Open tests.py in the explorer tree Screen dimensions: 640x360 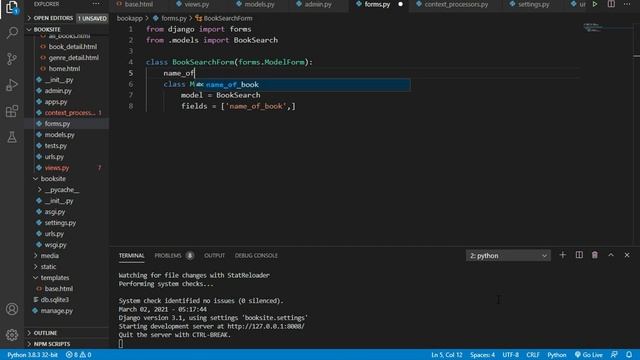pos(56,146)
